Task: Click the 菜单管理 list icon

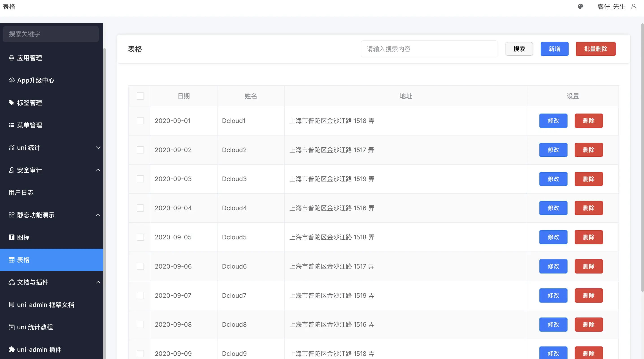Action: point(11,125)
